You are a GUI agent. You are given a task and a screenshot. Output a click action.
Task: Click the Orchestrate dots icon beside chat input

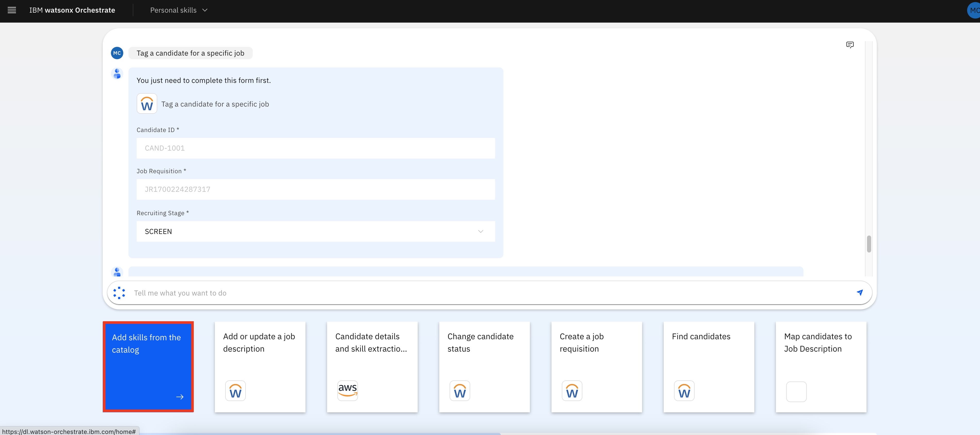point(119,293)
